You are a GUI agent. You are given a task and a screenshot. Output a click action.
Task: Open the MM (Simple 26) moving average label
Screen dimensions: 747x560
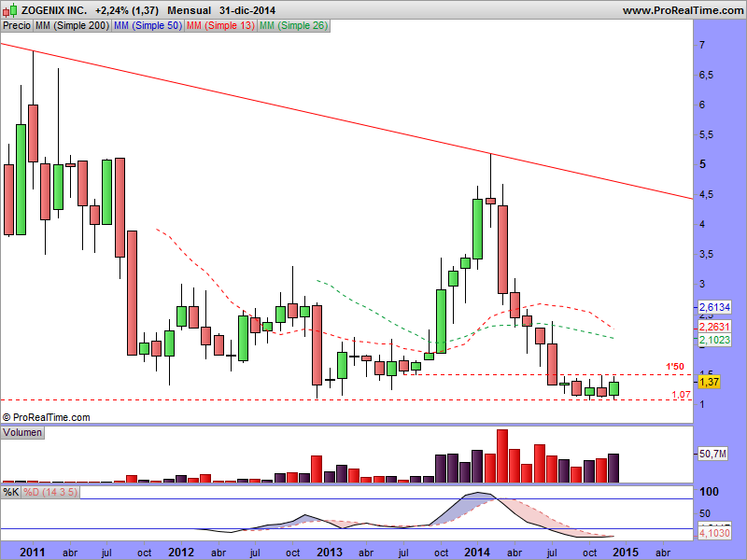point(293,26)
